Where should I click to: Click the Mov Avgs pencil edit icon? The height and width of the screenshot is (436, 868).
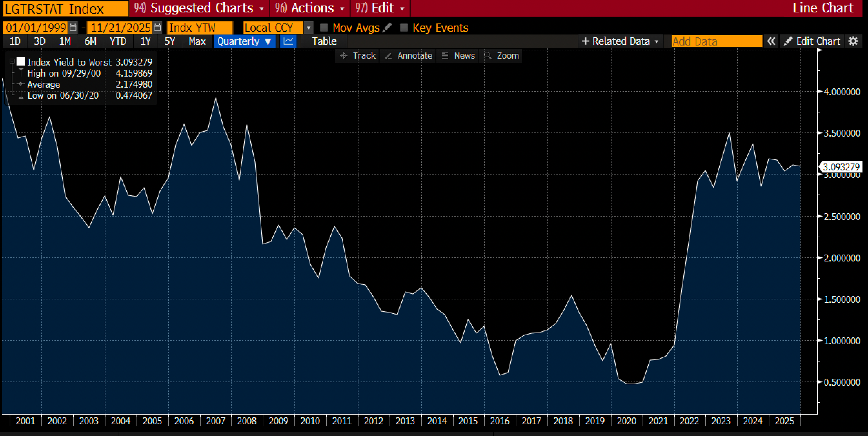point(387,27)
